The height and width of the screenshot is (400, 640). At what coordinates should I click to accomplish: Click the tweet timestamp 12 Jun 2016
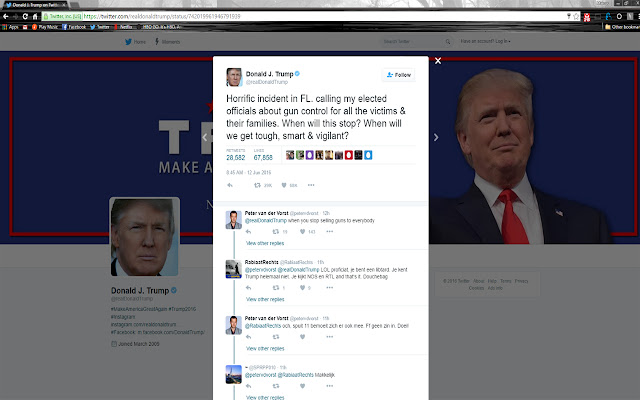pyautogui.click(x=249, y=173)
